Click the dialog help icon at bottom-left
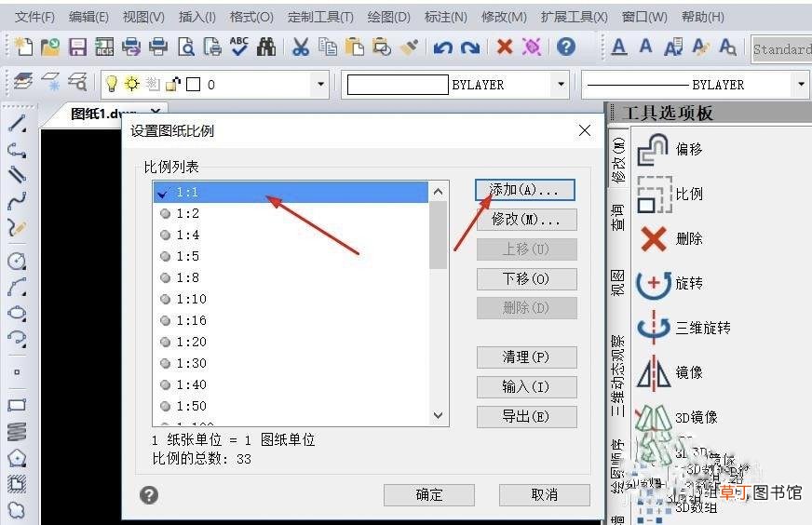Image resolution: width=812 pixels, height=525 pixels. [149, 495]
